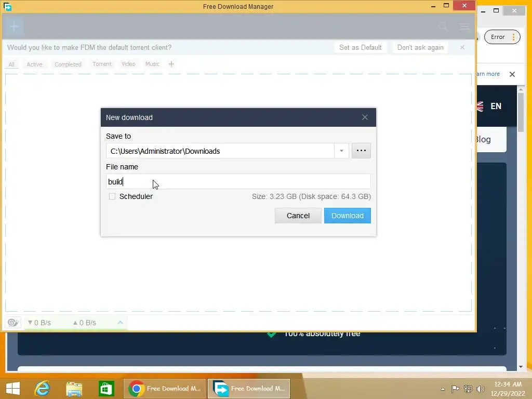The width and height of the screenshot is (532, 399).
Task: Switch to the Music tab
Action: 152,64
